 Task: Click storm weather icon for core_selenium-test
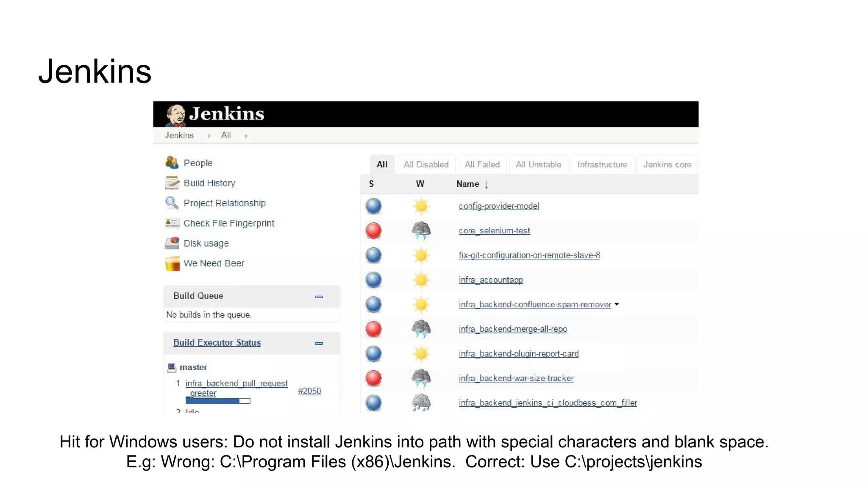[421, 231]
